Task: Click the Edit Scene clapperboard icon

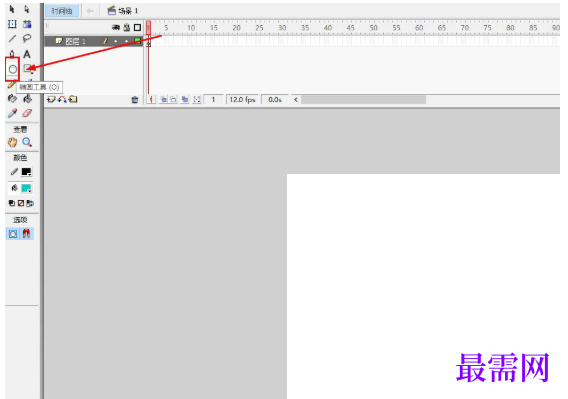Action: (x=112, y=11)
